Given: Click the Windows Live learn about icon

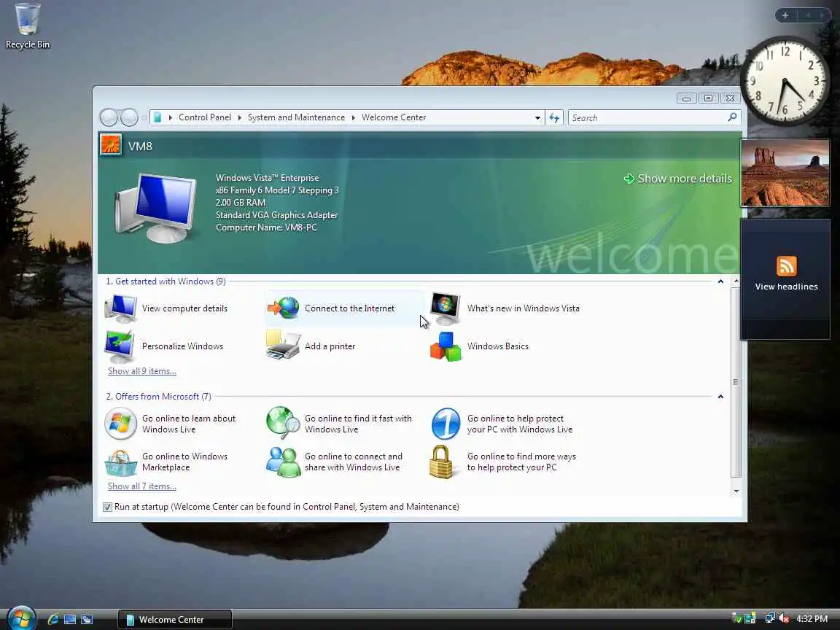Looking at the screenshot, I should pos(120,424).
